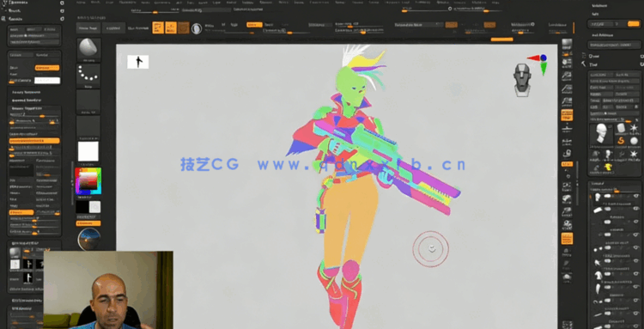Open the Brush menu in the top menu bar
This screenshot has height=329, width=644.
pyautogui.click(x=94, y=2)
